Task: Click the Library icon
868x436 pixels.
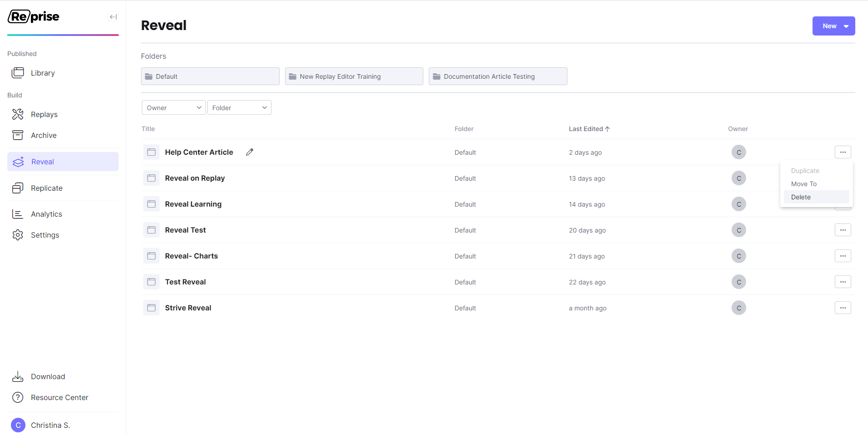Action: [18, 73]
